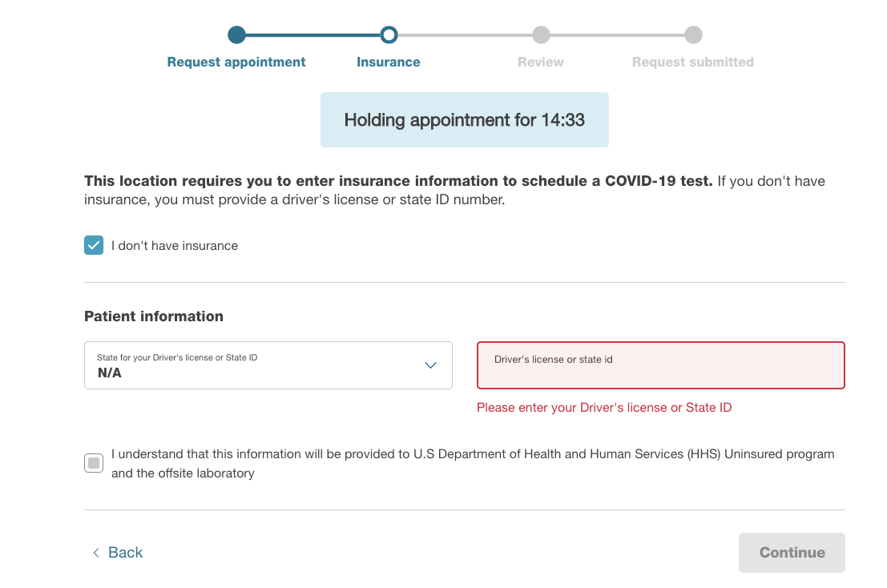This screenshot has width=887, height=588.
Task: Click the hollow Insurance step circle
Action: click(389, 34)
